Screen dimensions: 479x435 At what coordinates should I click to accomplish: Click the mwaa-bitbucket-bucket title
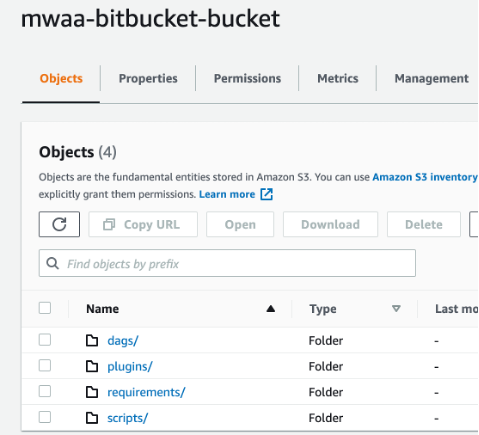(150, 19)
